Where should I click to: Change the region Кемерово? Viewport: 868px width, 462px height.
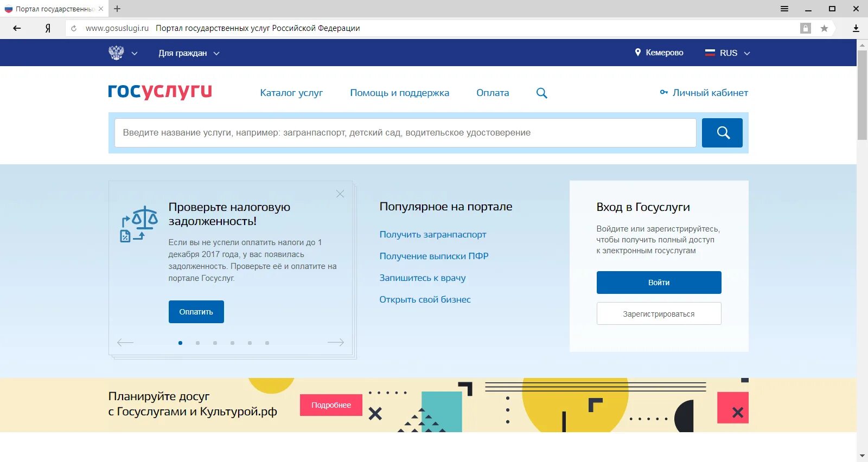point(664,53)
